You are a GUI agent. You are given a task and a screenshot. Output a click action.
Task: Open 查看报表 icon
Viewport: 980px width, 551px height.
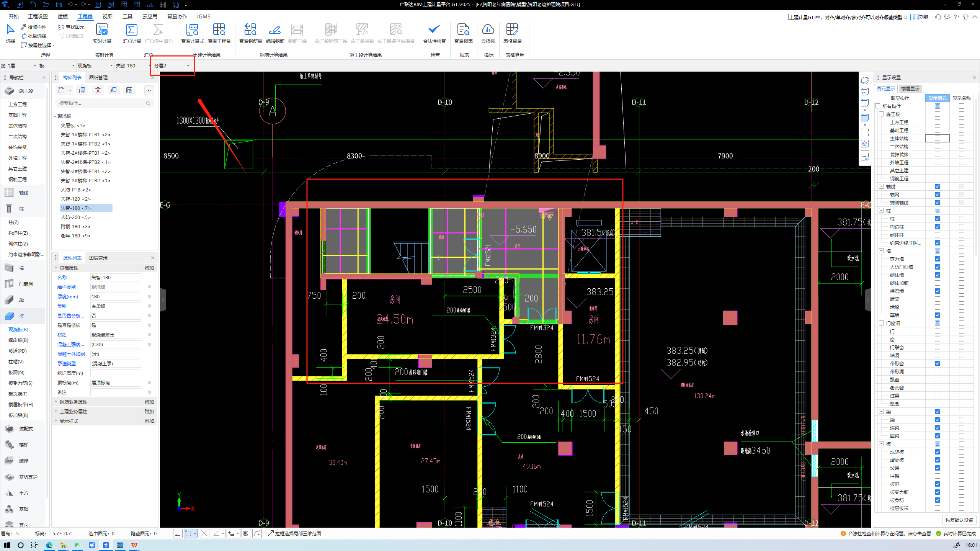463,30
